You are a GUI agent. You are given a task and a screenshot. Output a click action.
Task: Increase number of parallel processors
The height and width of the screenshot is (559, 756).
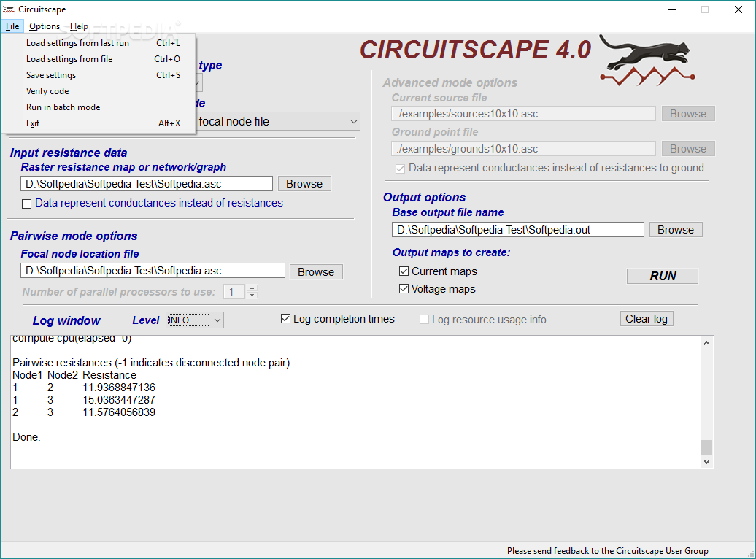click(252, 288)
